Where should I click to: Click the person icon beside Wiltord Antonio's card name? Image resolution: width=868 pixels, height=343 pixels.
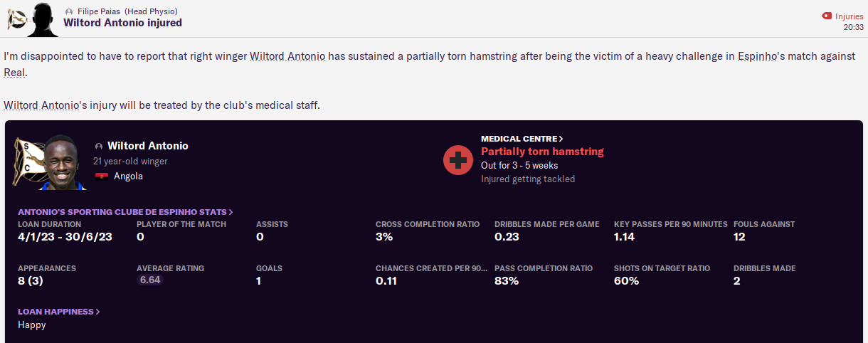click(99, 146)
